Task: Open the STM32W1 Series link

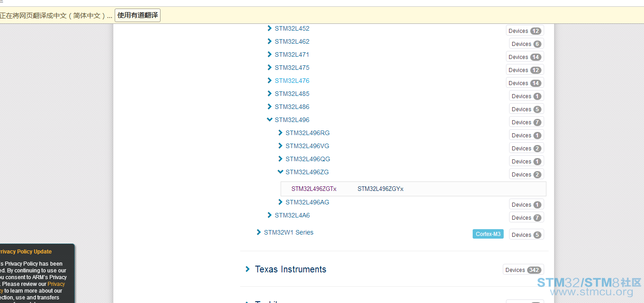Action: pyautogui.click(x=289, y=232)
